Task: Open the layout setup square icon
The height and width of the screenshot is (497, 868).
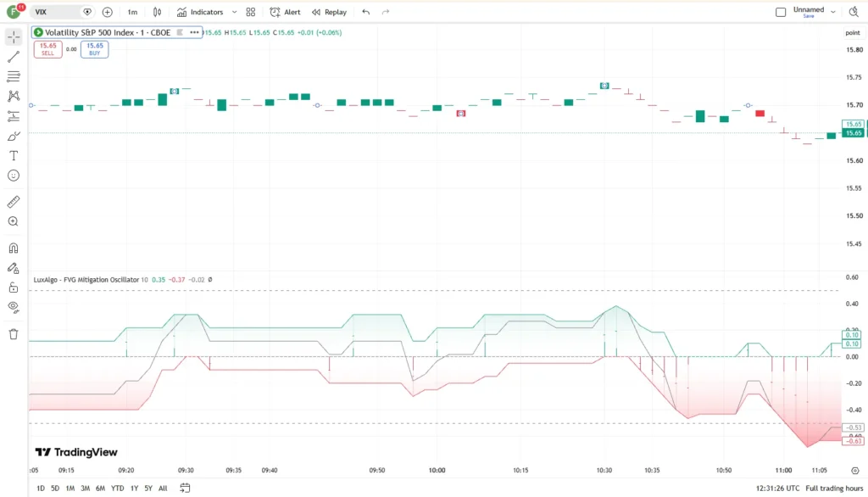Action: pyautogui.click(x=781, y=12)
